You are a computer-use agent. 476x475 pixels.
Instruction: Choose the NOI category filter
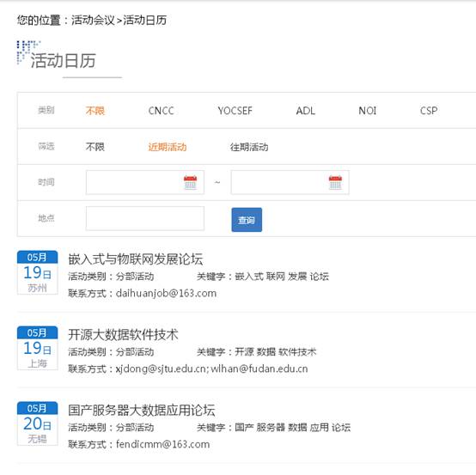(368, 111)
